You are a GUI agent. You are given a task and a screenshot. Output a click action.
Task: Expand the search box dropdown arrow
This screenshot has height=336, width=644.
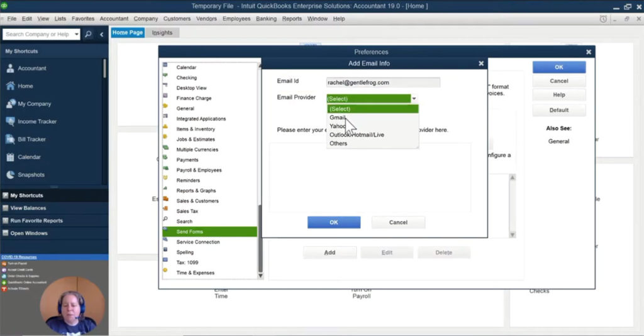[76, 35]
